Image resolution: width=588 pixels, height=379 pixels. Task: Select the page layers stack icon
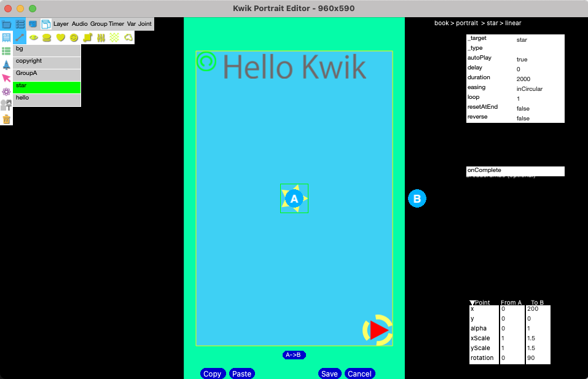click(x=45, y=25)
